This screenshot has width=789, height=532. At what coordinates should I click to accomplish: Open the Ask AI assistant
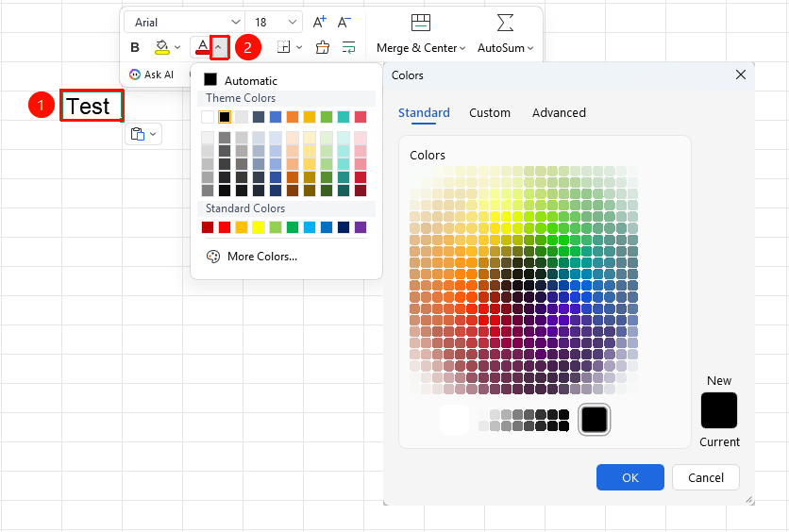pos(151,75)
